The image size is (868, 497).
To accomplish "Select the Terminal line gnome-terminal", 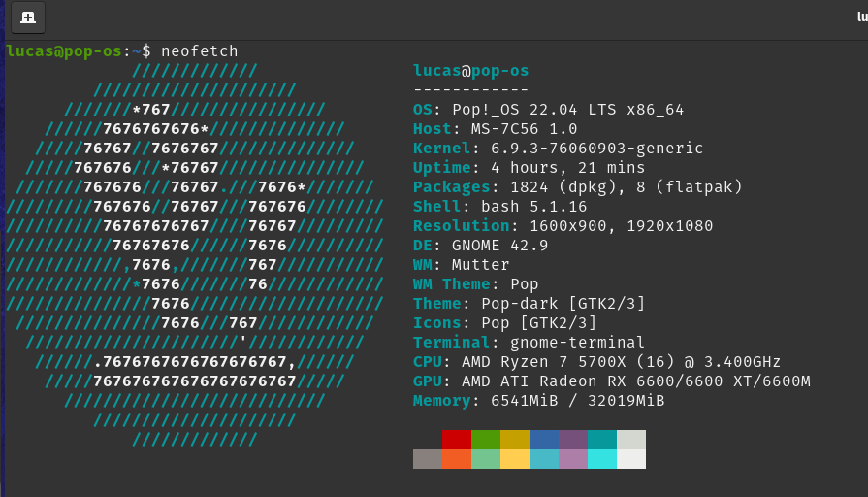I will tap(530, 343).
